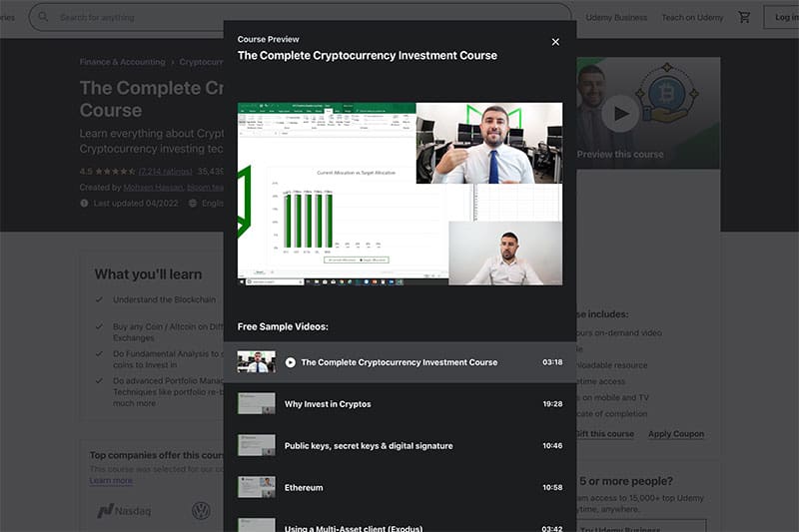This screenshot has height=532, width=799.
Task: Close the Course Preview modal
Action: (x=555, y=42)
